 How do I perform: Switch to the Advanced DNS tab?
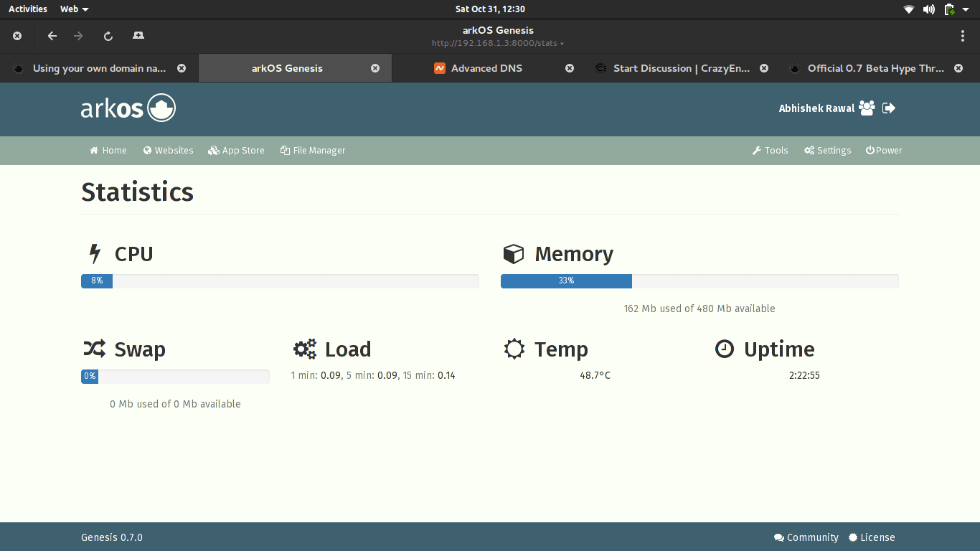[x=487, y=68]
